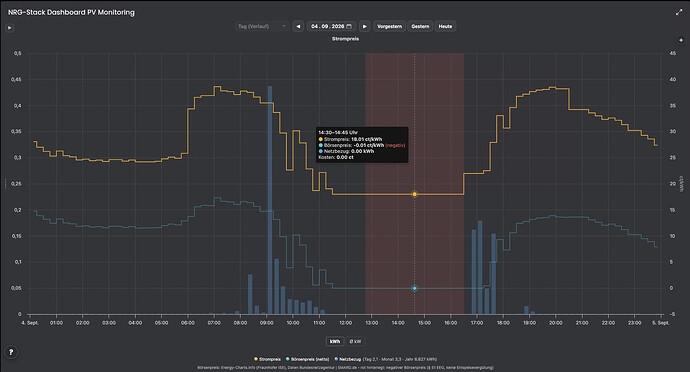690x372 pixels.
Task: Click the 12:00 x-axis label
Action: click(345, 323)
